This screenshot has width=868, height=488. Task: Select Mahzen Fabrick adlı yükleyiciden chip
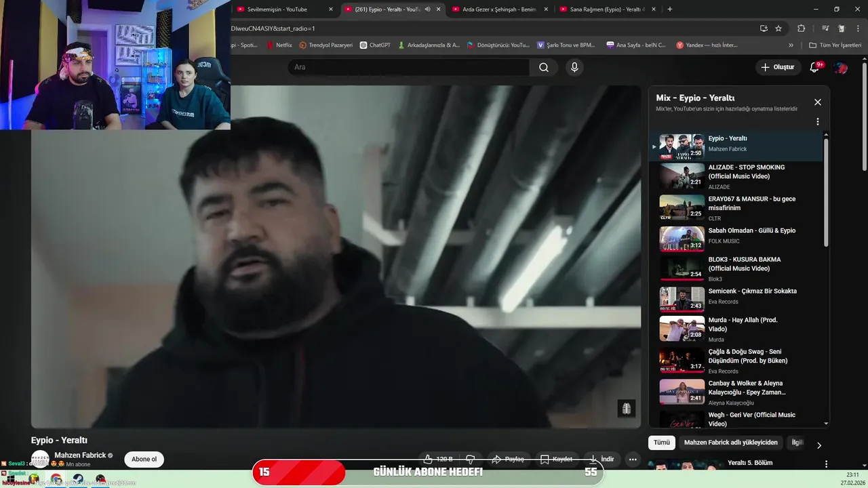point(731,443)
